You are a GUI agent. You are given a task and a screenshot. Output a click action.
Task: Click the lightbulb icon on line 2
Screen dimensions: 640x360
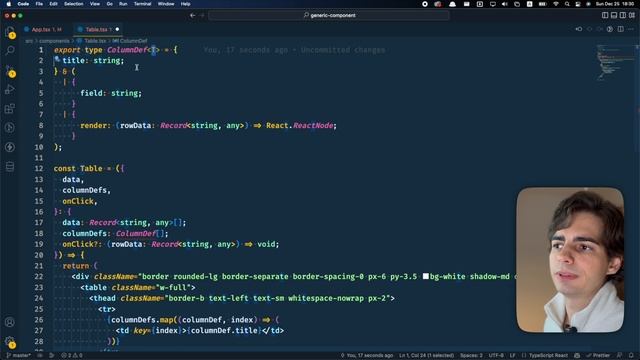[57, 59]
